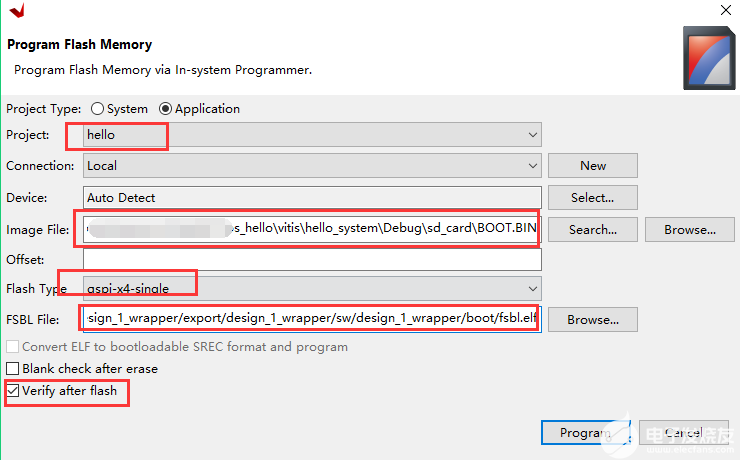Screen dimensions: 740x460
Task: Click the Device field showing Auto Detect
Action: pyautogui.click(x=310, y=198)
